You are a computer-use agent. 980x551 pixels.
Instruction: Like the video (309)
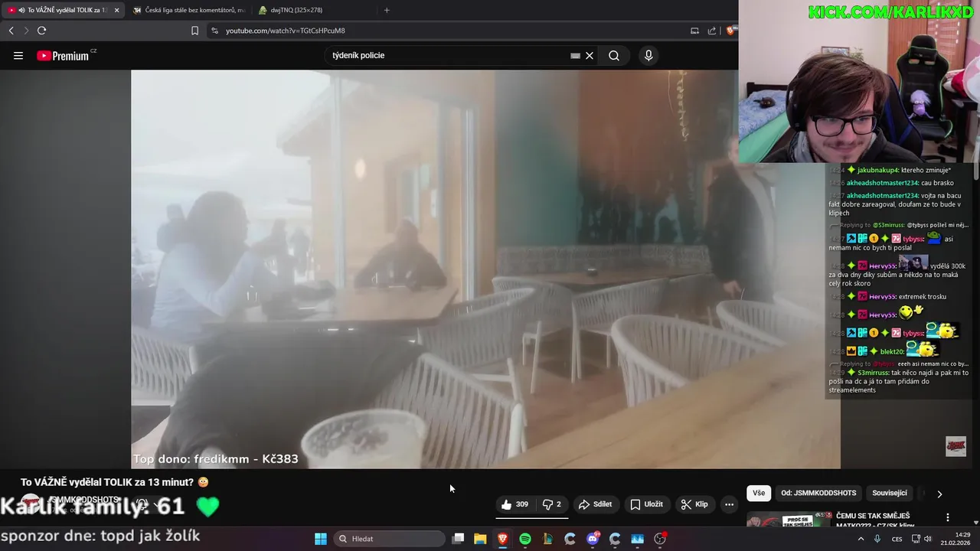[514, 504]
